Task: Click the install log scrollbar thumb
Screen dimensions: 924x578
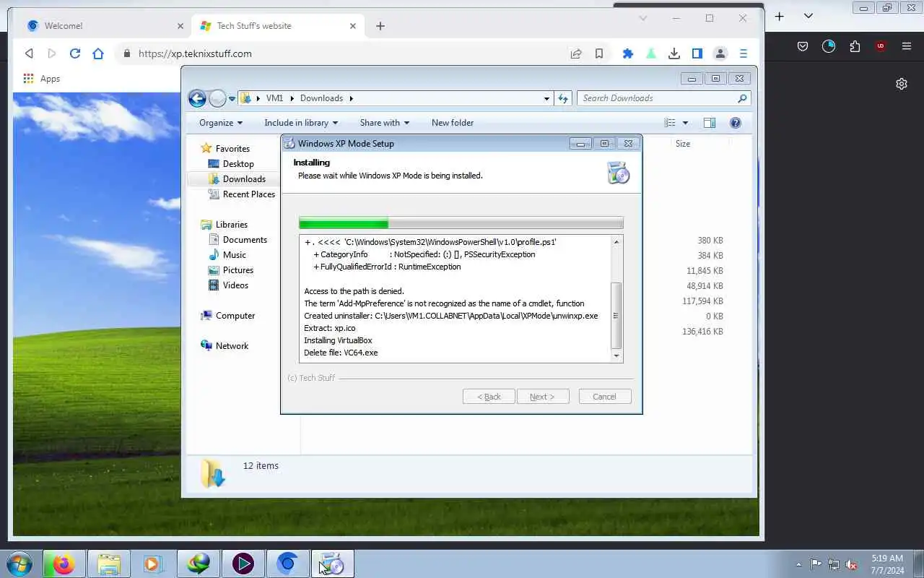Action: [x=616, y=316]
